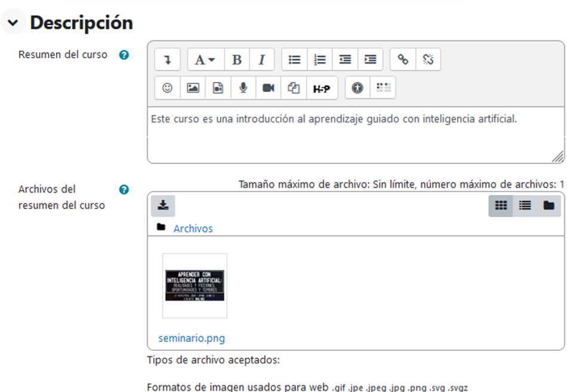Collapse the Descripción section chevron
This screenshot has width=567, height=392.
13,23
